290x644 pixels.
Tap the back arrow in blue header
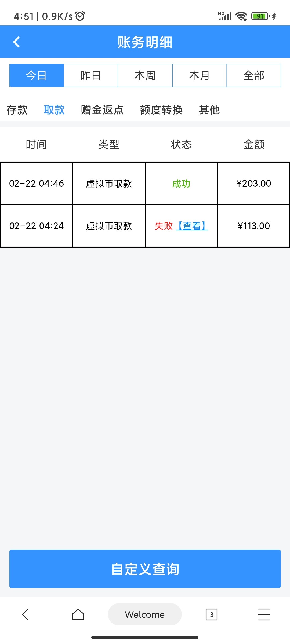17,42
